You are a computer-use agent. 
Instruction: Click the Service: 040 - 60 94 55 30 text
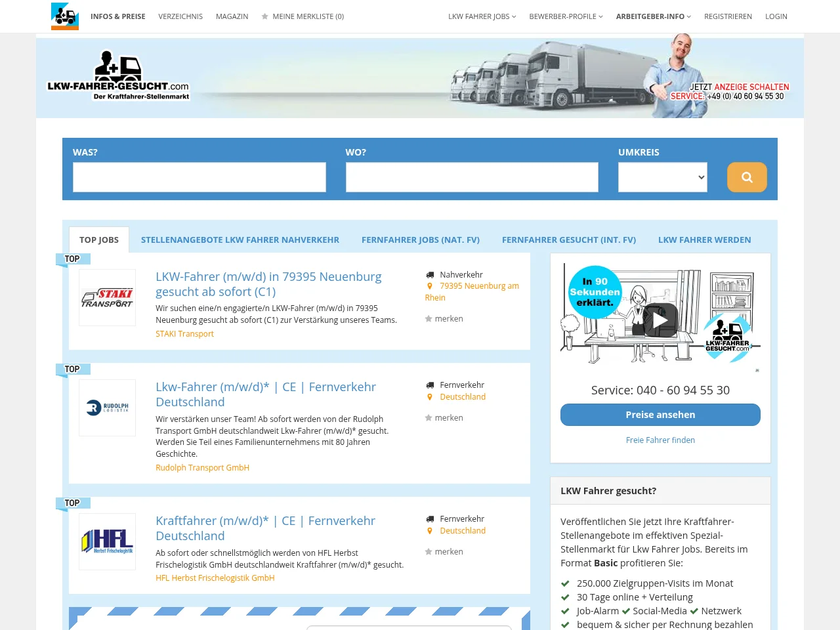coord(660,390)
